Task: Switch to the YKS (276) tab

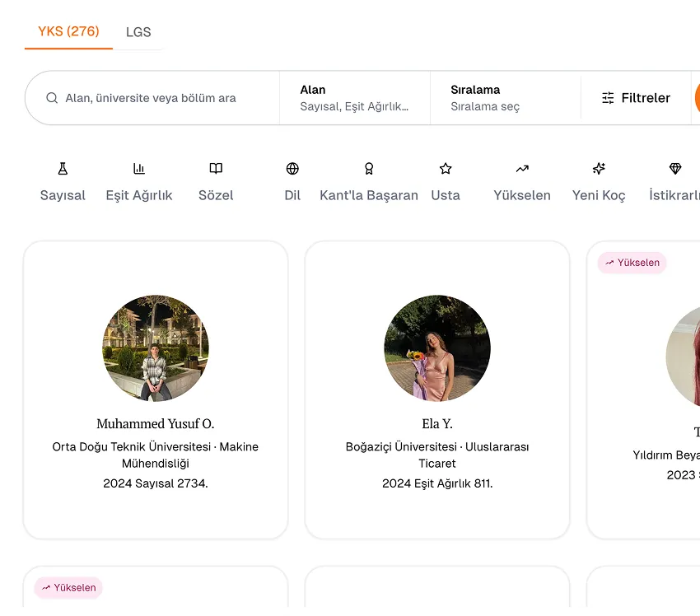Action: 68,32
